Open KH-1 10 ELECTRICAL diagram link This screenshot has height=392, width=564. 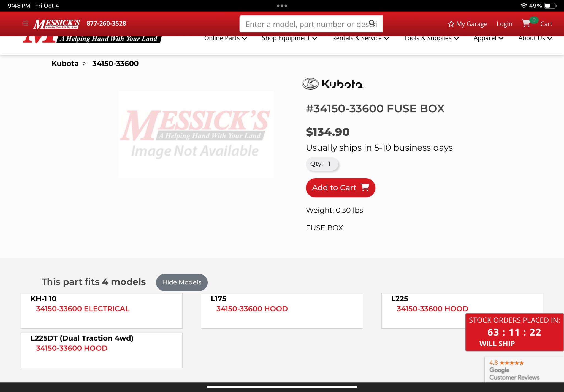83,309
